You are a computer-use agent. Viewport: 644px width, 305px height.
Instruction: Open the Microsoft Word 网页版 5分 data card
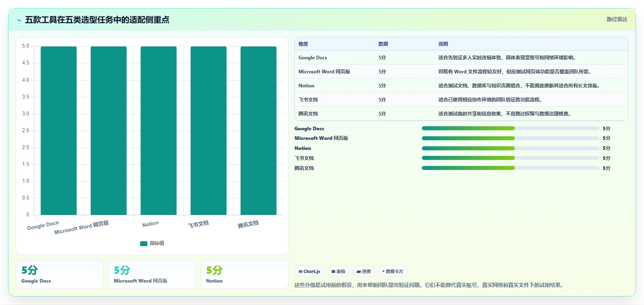(x=152, y=274)
